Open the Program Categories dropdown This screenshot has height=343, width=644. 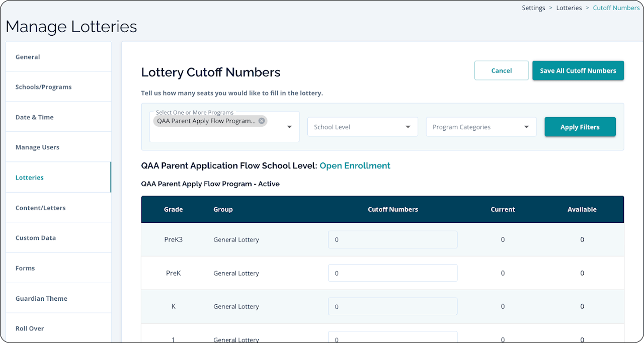pyautogui.click(x=481, y=127)
